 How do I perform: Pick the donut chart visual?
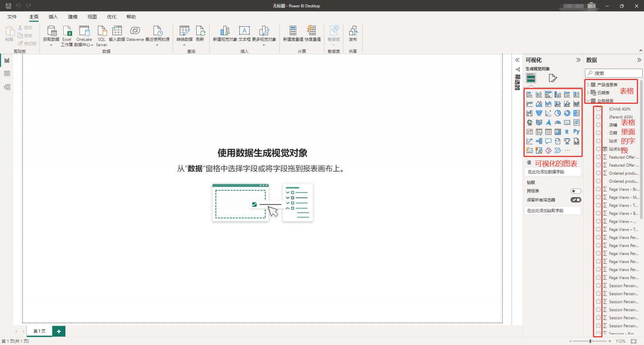(567, 113)
